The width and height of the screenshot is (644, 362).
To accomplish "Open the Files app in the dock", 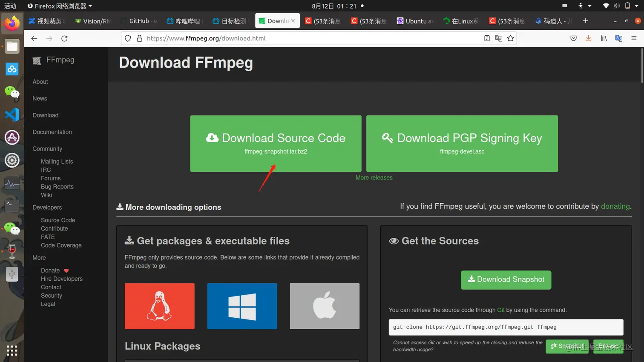I will tap(12, 46).
